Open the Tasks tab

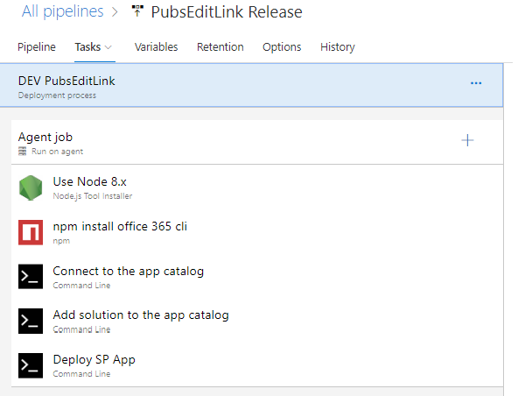(87, 46)
